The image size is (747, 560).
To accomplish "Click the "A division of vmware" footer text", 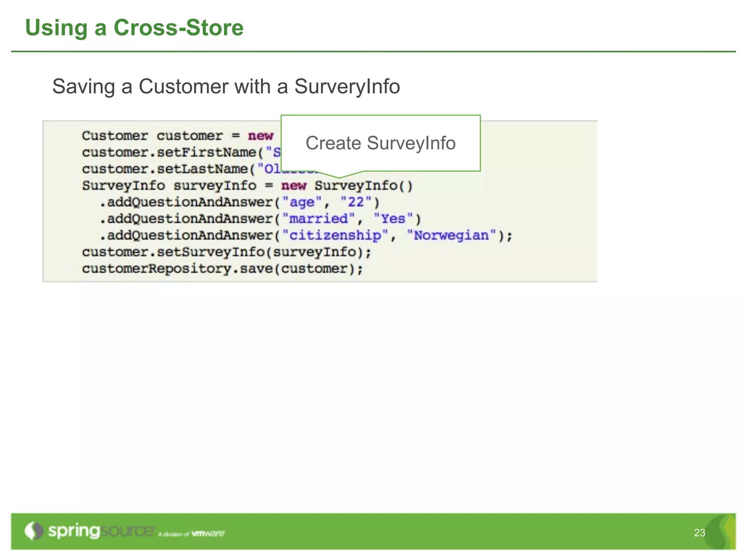I will pos(191,534).
